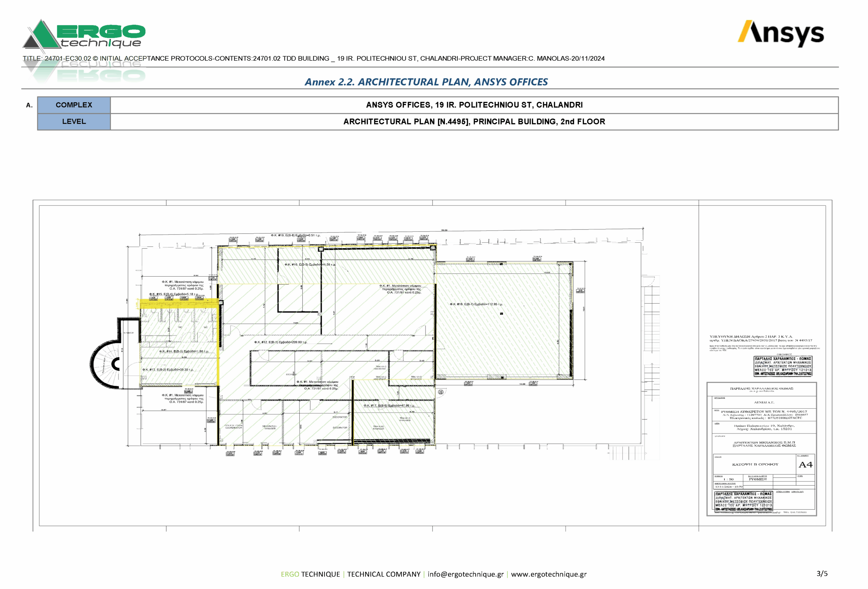Image resolution: width=868 pixels, height=589 pixels.
Task: Click the ΚΑΤΟΨΗ Β ΟΡΟΦΟΥ drawing title
Action: pos(755,464)
